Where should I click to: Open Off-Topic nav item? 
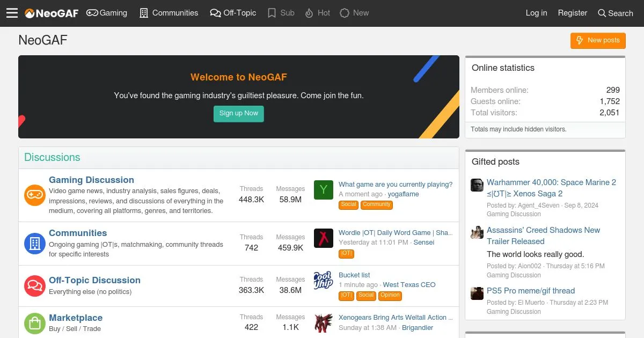coord(233,13)
